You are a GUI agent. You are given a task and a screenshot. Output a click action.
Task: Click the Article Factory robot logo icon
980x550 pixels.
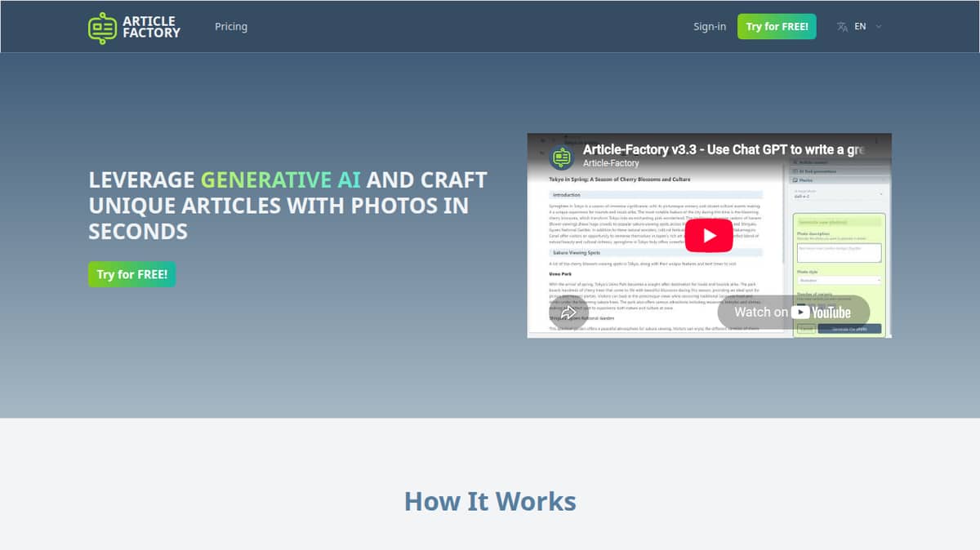click(x=103, y=27)
